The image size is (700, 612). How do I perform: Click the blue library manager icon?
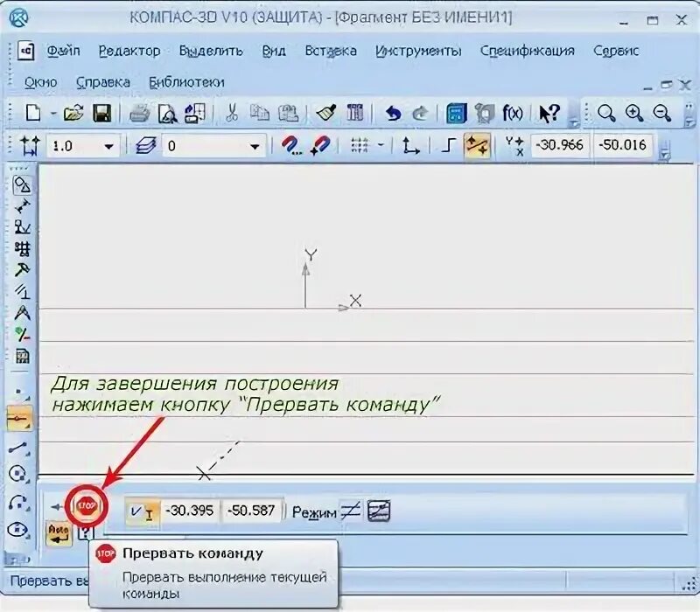pos(457,114)
